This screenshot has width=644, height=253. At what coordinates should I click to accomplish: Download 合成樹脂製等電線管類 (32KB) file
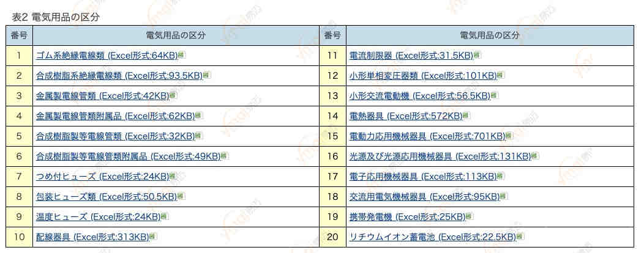tap(116, 136)
